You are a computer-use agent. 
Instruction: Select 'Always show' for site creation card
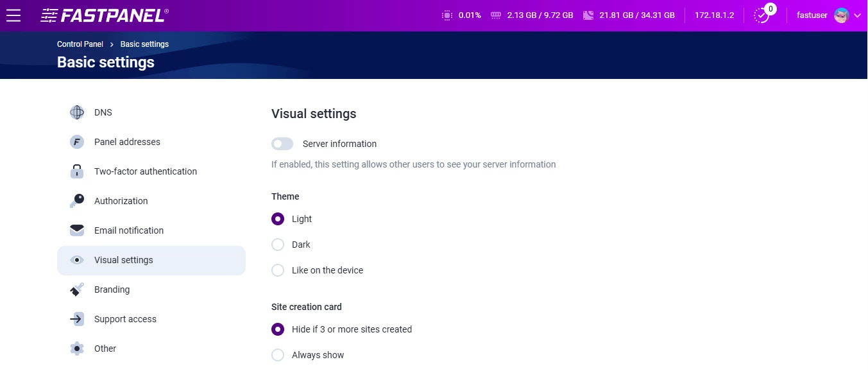tap(278, 355)
